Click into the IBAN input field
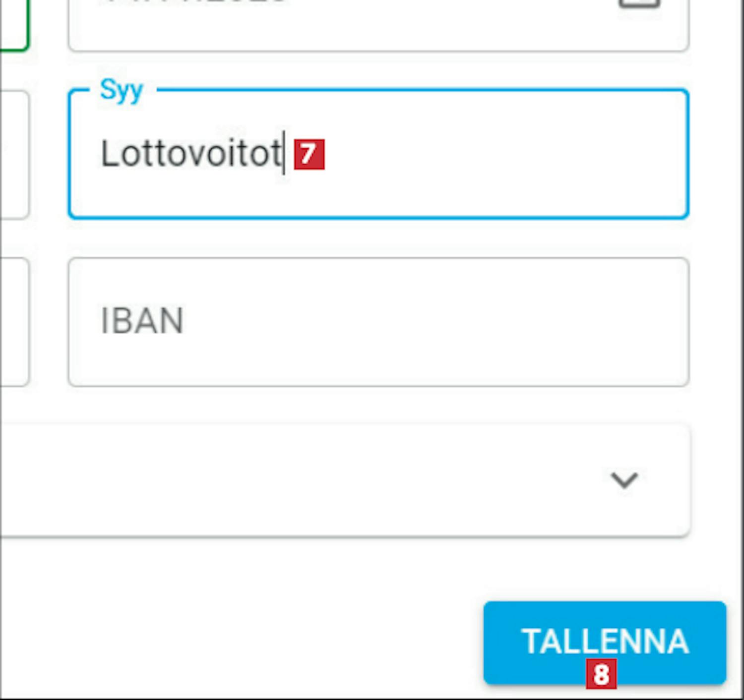 point(378,322)
